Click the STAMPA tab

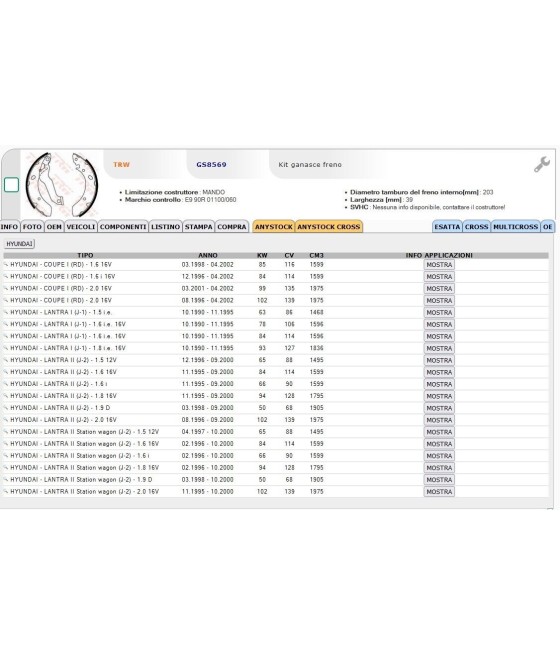(x=198, y=227)
